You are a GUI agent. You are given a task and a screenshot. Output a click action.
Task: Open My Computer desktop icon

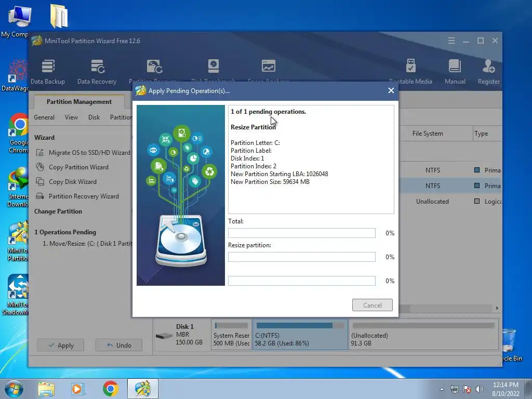17,21
